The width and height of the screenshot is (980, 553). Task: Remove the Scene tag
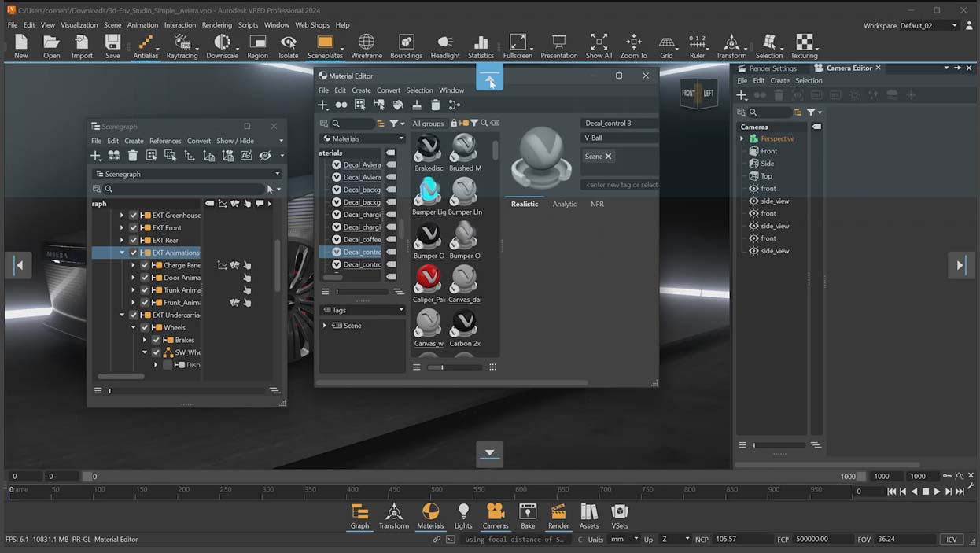pos(608,157)
